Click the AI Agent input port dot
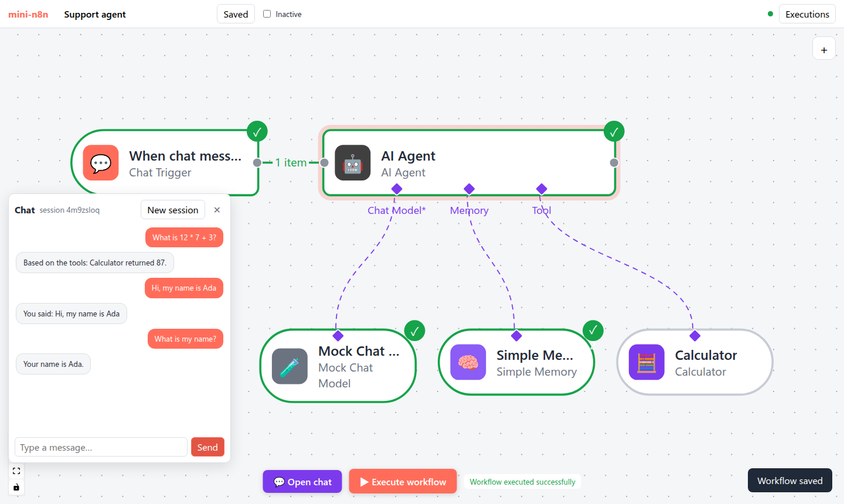 (x=324, y=163)
